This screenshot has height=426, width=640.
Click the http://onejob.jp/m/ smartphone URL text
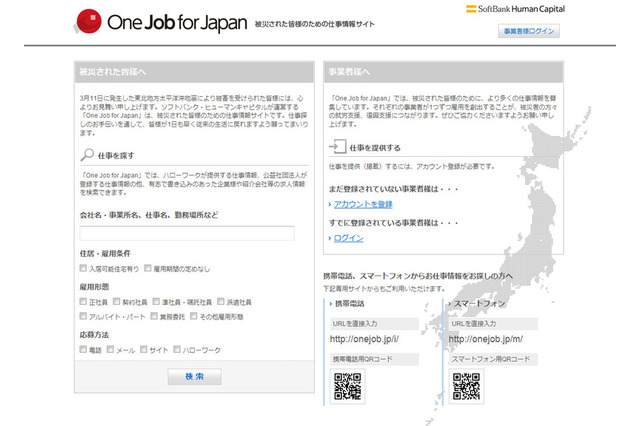click(485, 339)
